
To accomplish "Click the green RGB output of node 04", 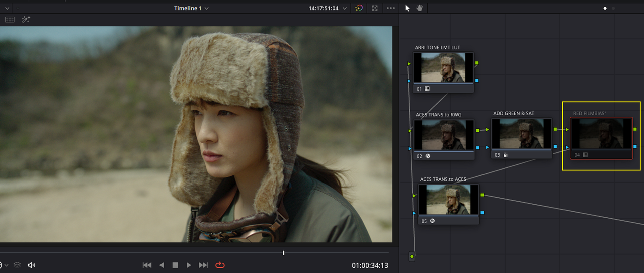I will [x=636, y=130].
